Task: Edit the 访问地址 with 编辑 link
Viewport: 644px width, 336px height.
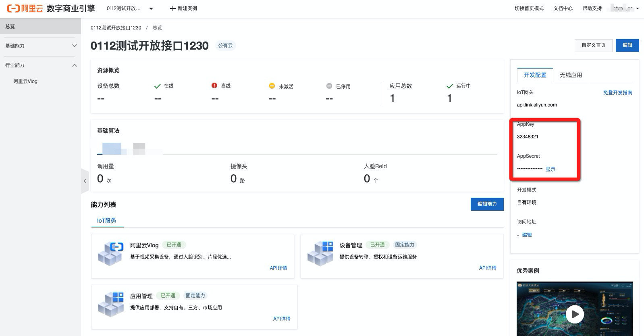Action: point(527,235)
